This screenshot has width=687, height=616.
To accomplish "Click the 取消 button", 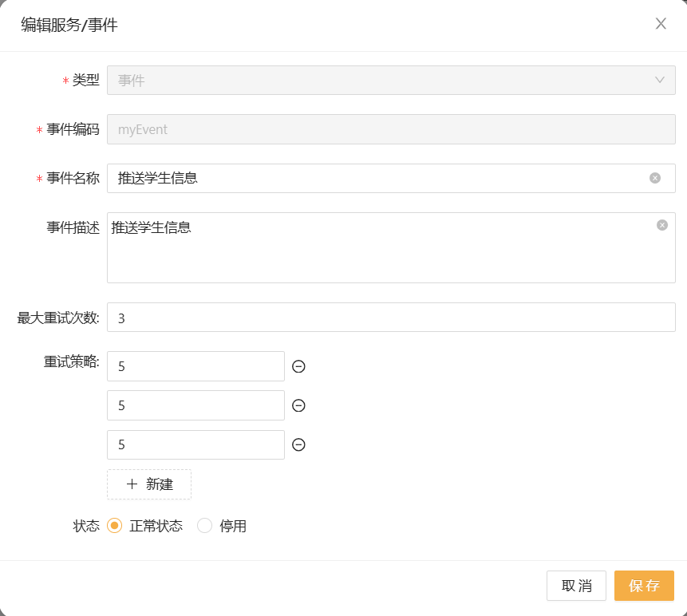I will click(576, 586).
